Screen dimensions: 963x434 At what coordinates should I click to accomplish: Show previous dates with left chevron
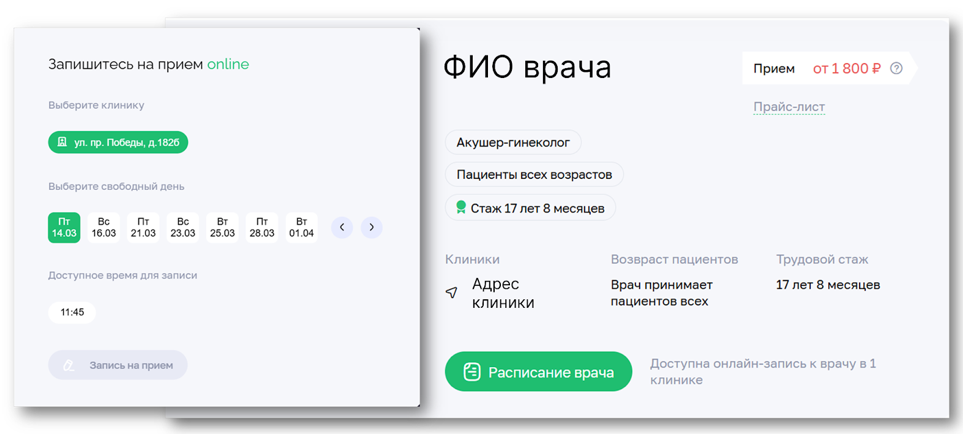click(342, 228)
